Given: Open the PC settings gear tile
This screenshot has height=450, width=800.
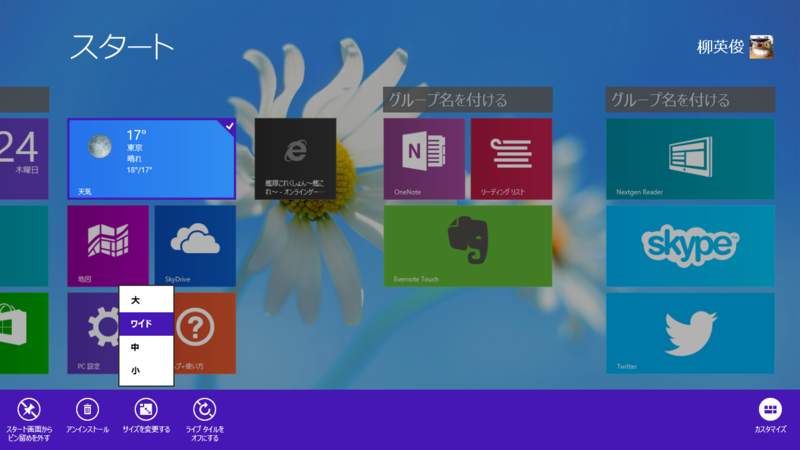Looking at the screenshot, I should click(93, 333).
